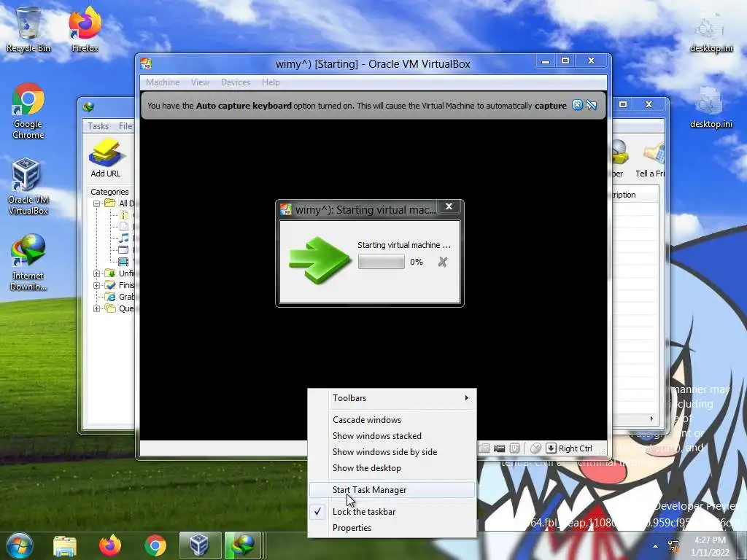
Task: Open the Machine menu in VirtualBox
Action: click(x=163, y=82)
